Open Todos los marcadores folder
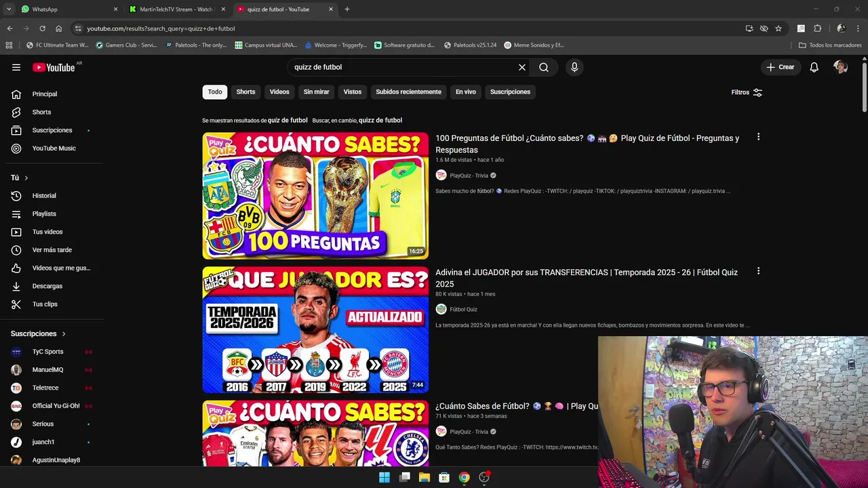 [x=830, y=45]
